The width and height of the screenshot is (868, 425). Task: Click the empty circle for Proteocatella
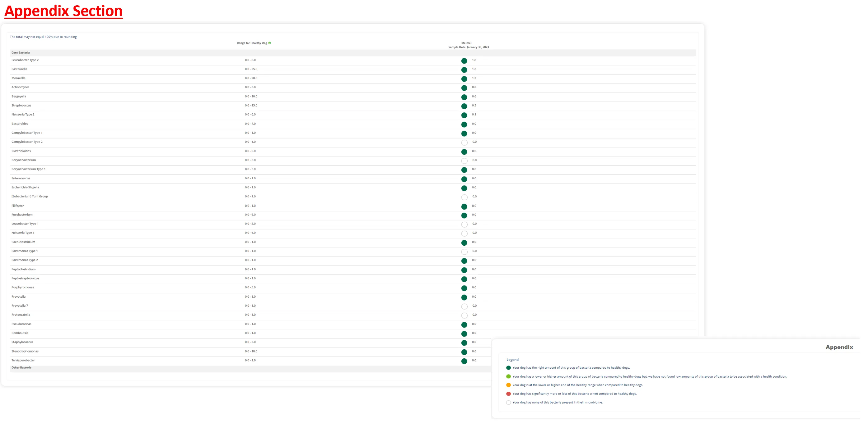click(x=464, y=315)
